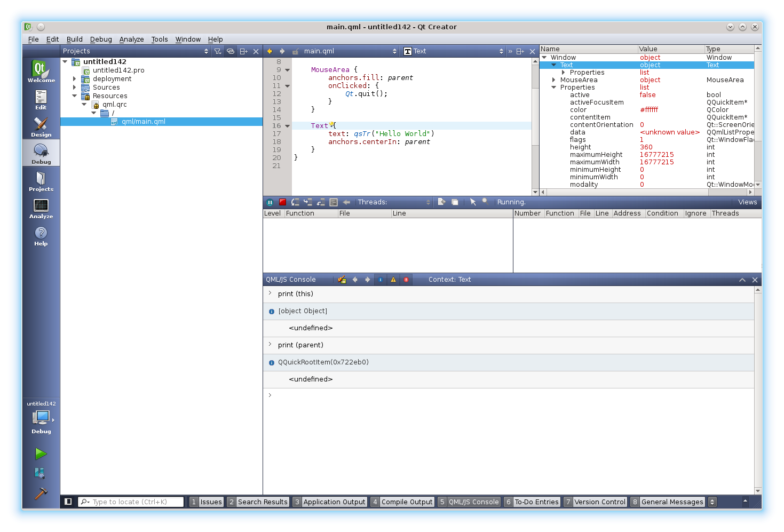Click Select tool arrow icon
The width and height of the screenshot is (784, 532).
pyautogui.click(x=473, y=202)
